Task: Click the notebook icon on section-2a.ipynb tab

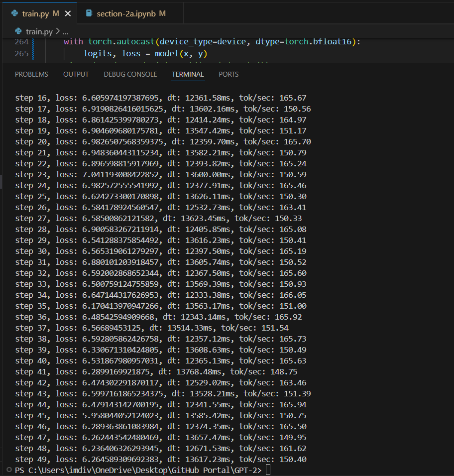Action: pos(89,13)
